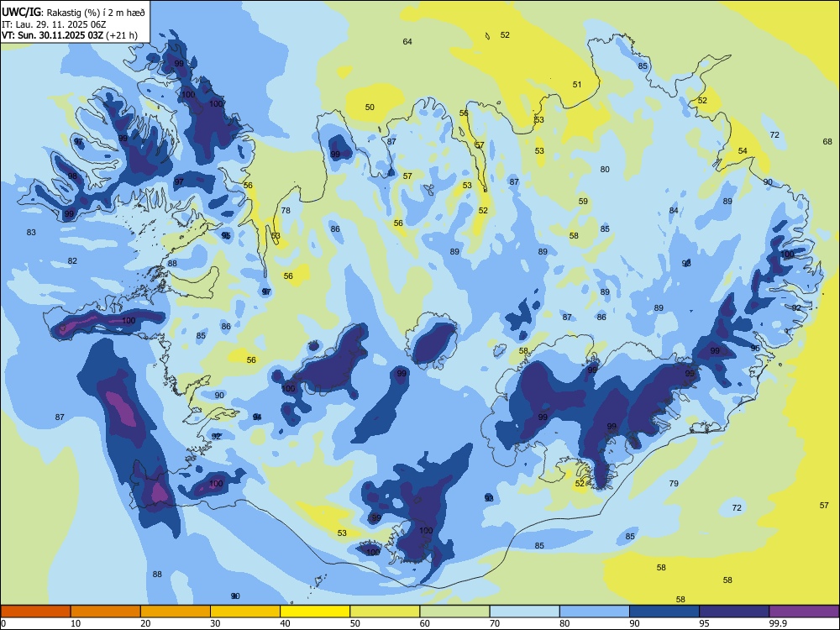Click the 'VT: Sun. 30.11.2025 03Z (+21 h)' line
The image size is (840, 630).
(70, 35)
